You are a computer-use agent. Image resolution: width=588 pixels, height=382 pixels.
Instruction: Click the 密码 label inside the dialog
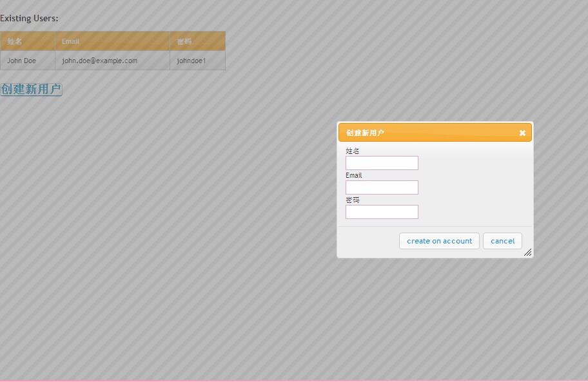353,200
